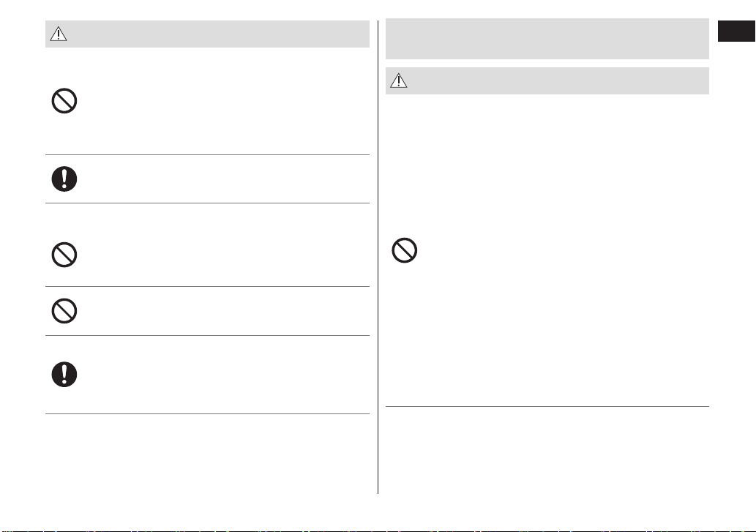Click the long separator line near the bottom of the right column
This screenshot has width=756, height=532.
tap(547, 406)
